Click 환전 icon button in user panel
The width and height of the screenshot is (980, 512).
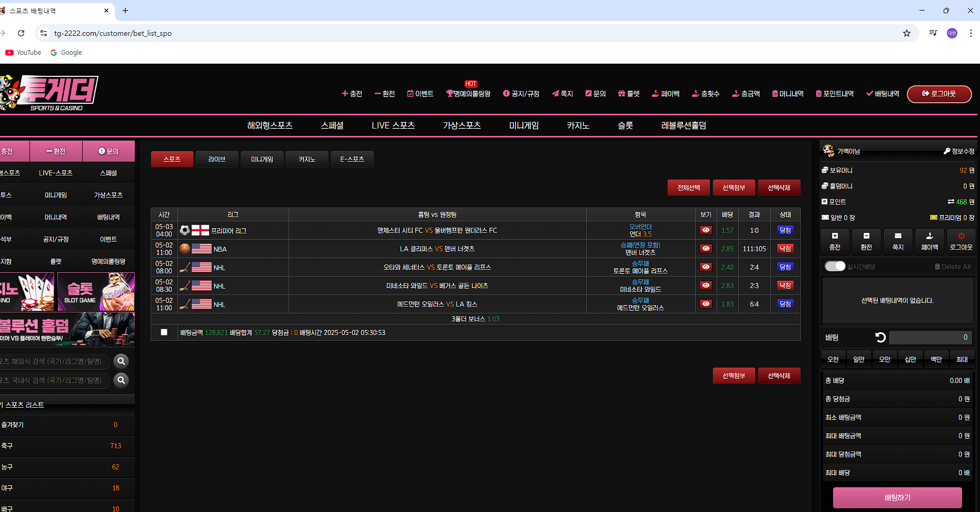coord(866,241)
